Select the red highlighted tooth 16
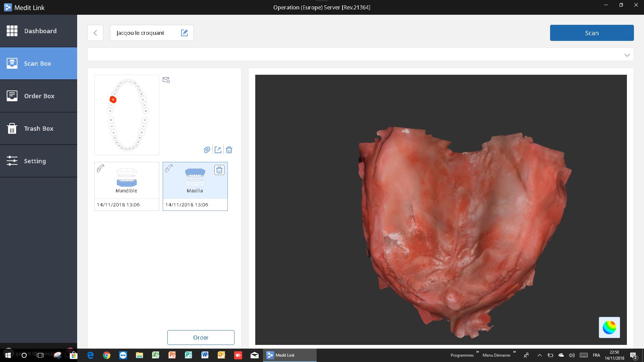 pyautogui.click(x=113, y=100)
